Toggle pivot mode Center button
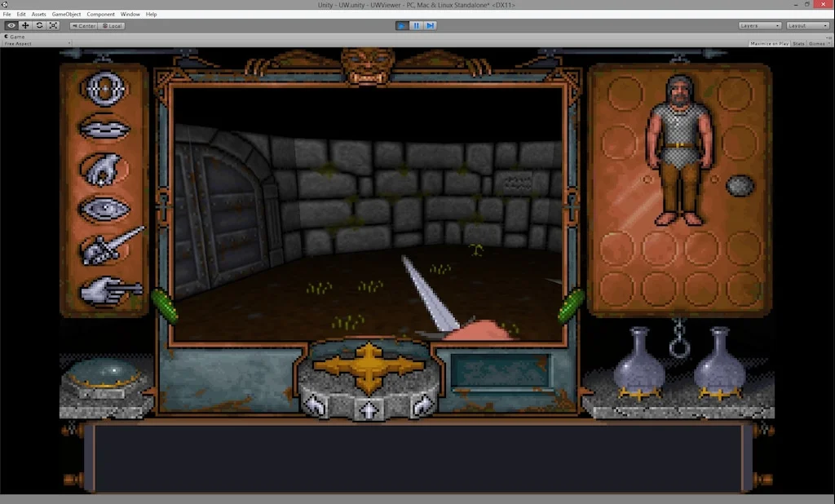 click(x=84, y=25)
